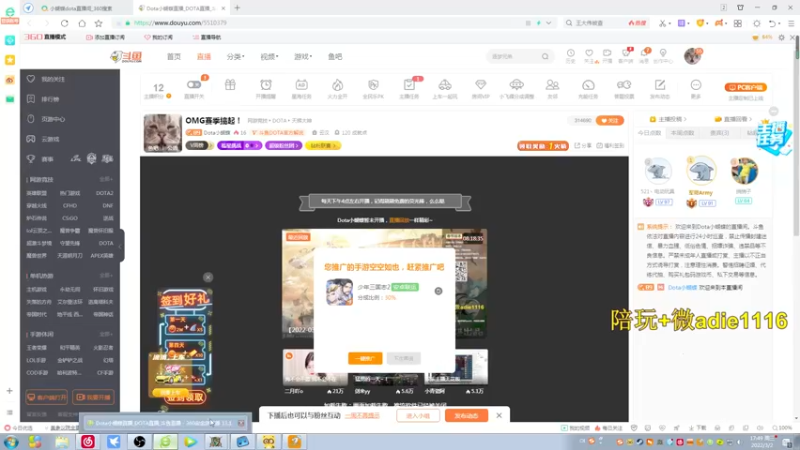Viewport: 800px width, 450px height.
Task: Open the shield PK icon
Action: (373, 85)
